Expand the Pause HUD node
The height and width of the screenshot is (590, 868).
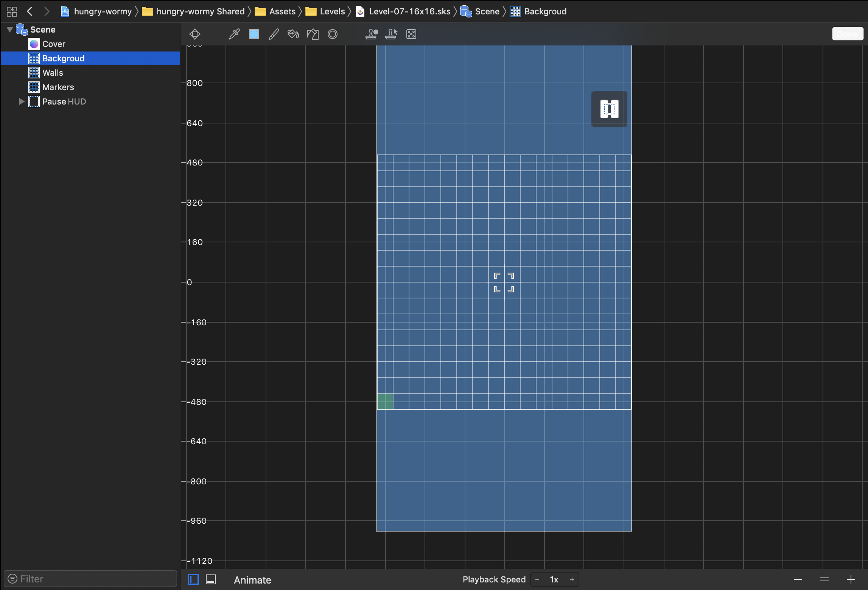(22, 101)
